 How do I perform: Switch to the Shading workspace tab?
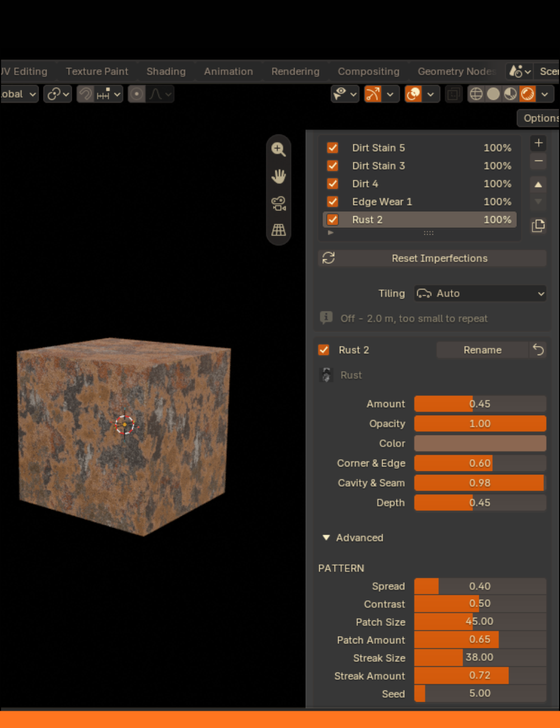click(166, 71)
